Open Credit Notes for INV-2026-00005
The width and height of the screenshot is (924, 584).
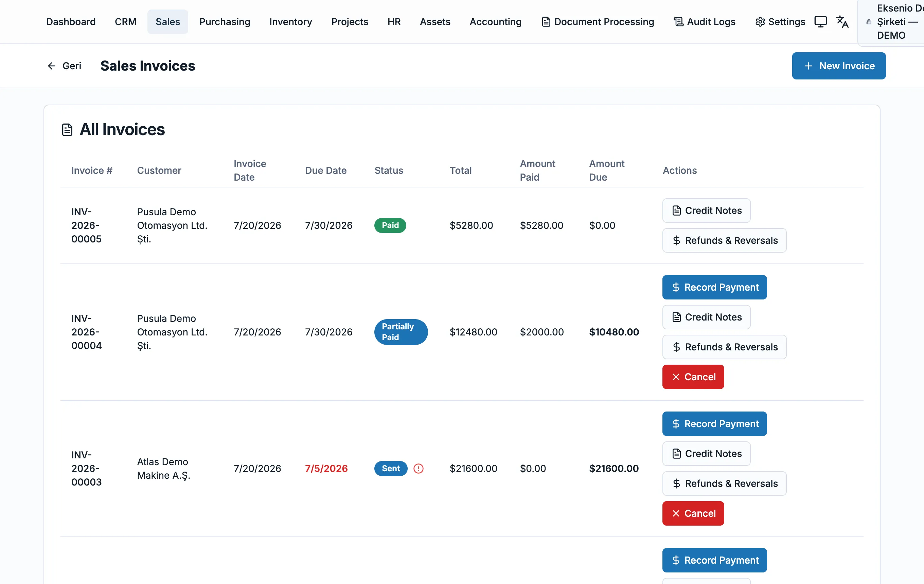coord(707,211)
